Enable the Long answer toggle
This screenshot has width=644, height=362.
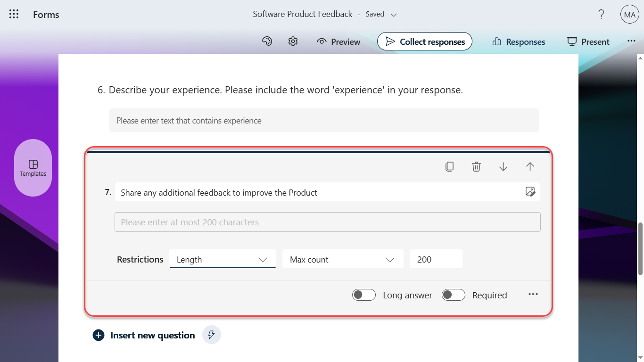click(x=364, y=295)
